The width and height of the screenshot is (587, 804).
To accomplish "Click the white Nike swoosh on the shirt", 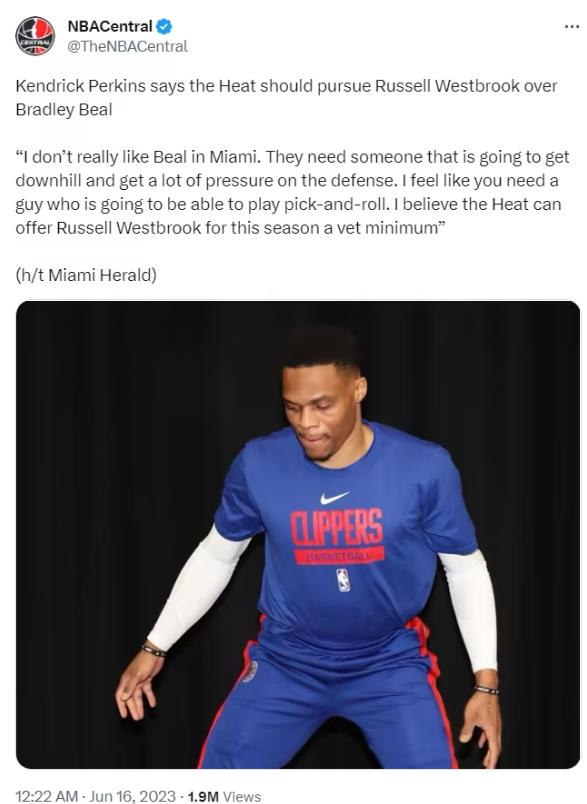I will [334, 497].
